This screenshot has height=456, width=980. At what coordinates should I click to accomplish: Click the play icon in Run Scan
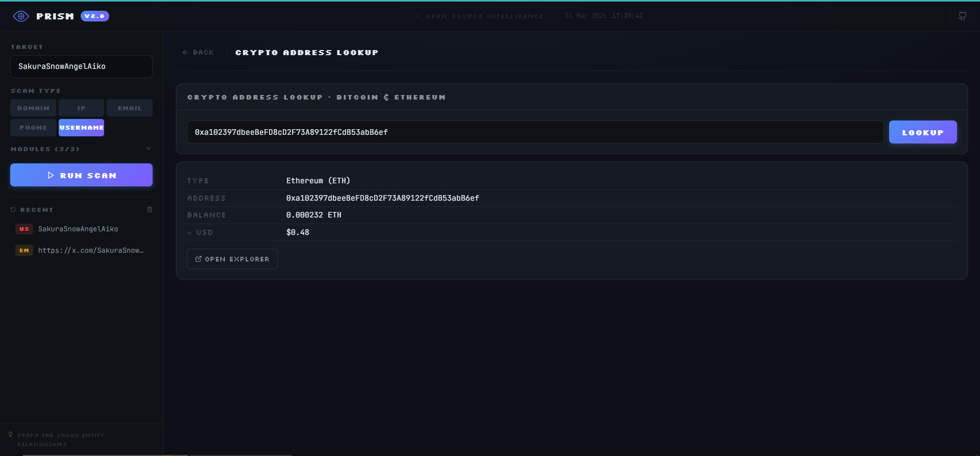[x=51, y=175]
